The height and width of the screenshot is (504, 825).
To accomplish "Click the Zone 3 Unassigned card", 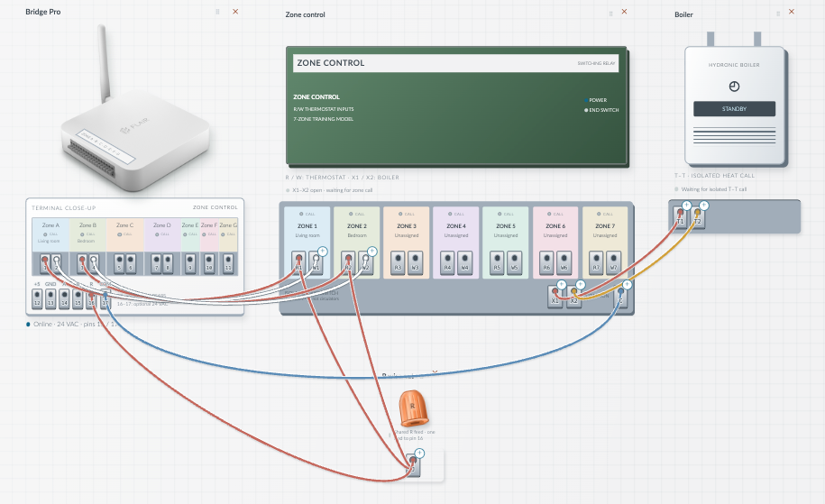I will point(407,243).
